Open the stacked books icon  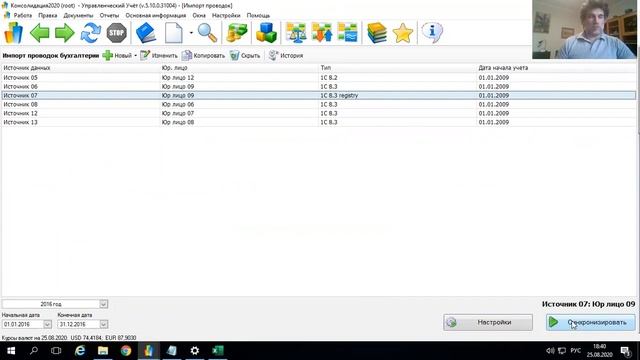coord(377,33)
